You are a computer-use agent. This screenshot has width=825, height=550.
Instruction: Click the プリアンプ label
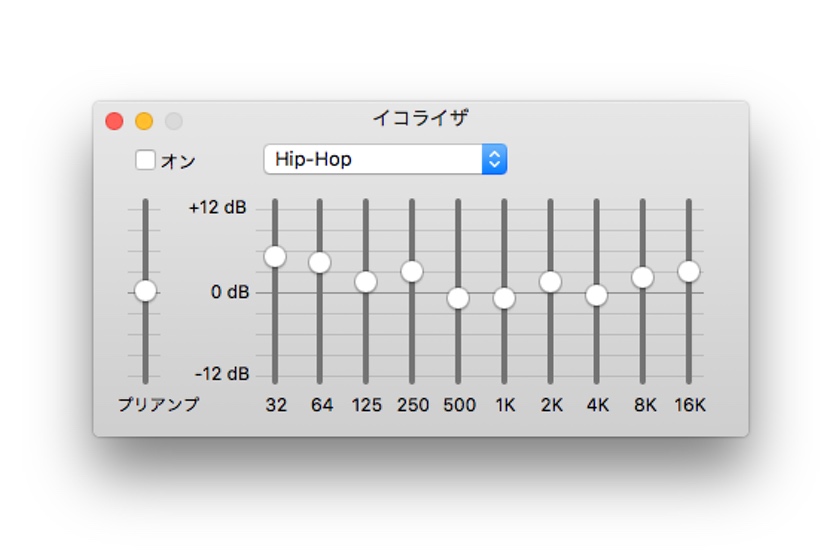tap(158, 404)
